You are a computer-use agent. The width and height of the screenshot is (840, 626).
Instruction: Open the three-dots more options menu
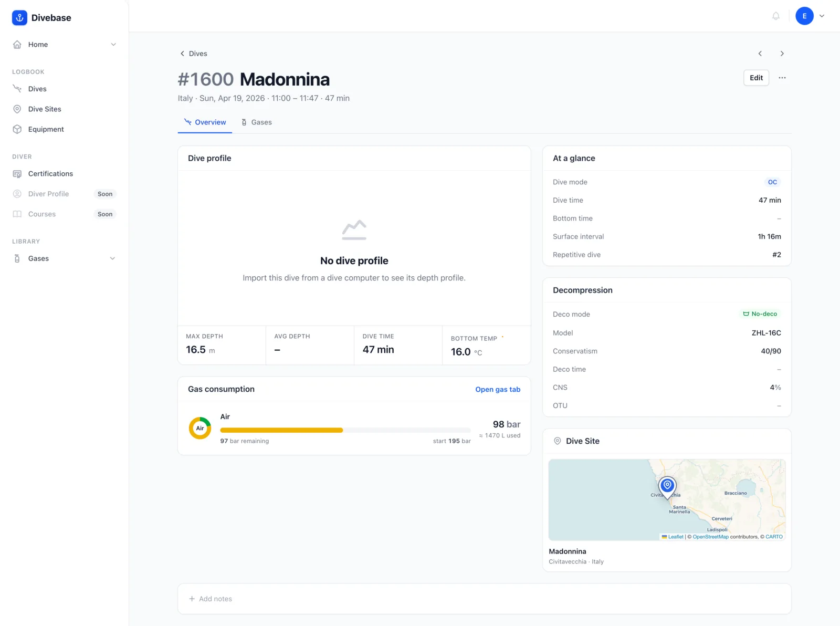pyautogui.click(x=782, y=78)
